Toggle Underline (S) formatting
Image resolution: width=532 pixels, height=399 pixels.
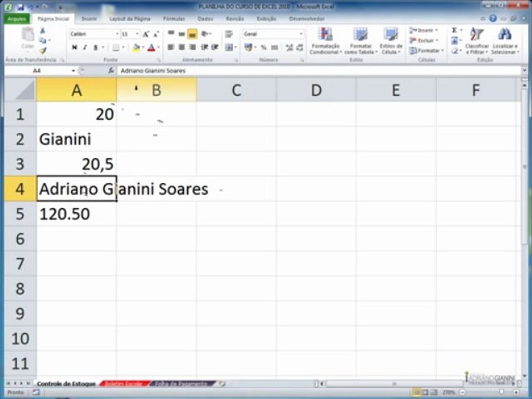[95, 48]
